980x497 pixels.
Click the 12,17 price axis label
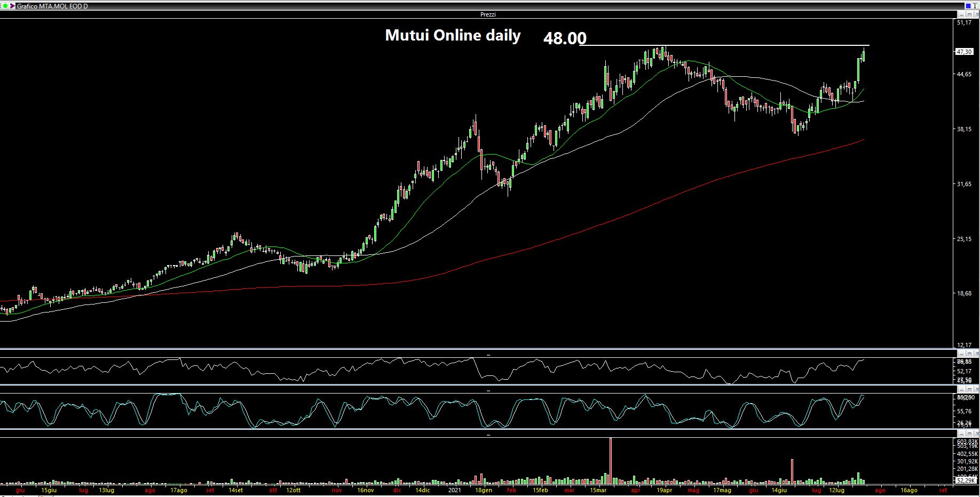pyautogui.click(x=964, y=345)
